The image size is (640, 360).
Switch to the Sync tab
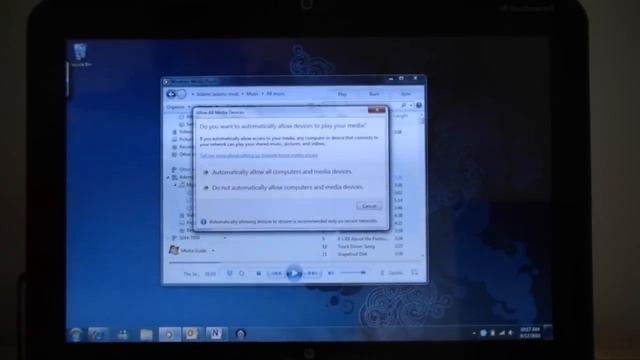click(405, 94)
